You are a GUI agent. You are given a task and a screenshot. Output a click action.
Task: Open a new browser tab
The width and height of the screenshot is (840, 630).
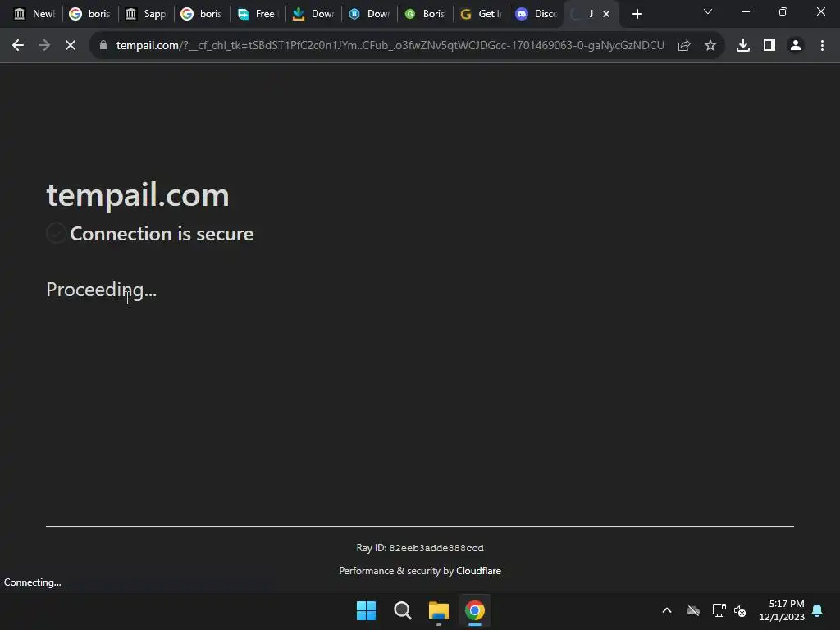(x=637, y=14)
